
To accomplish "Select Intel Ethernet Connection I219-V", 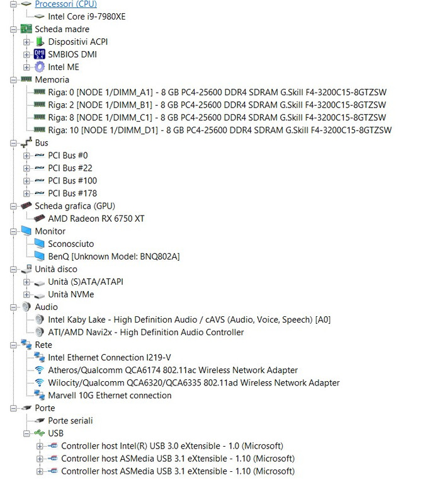I will [110, 358].
